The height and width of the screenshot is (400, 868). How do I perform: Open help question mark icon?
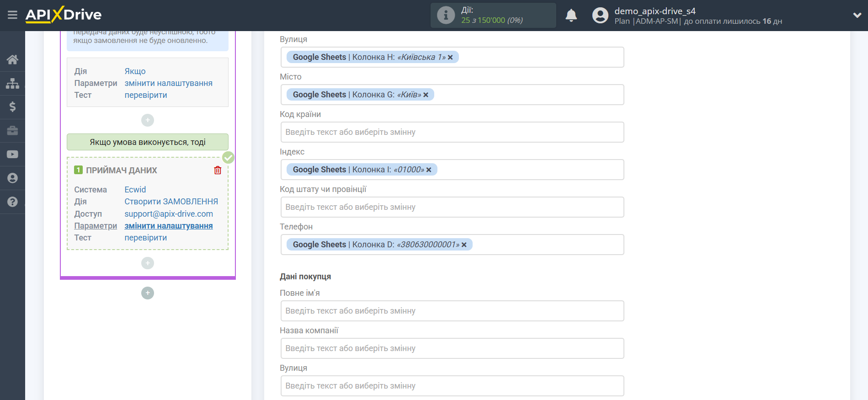pos(12,202)
